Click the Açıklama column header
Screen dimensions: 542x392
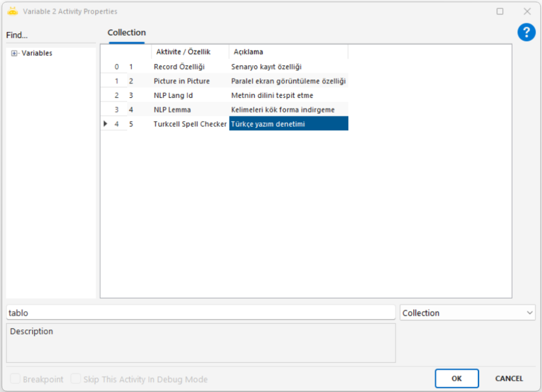248,52
